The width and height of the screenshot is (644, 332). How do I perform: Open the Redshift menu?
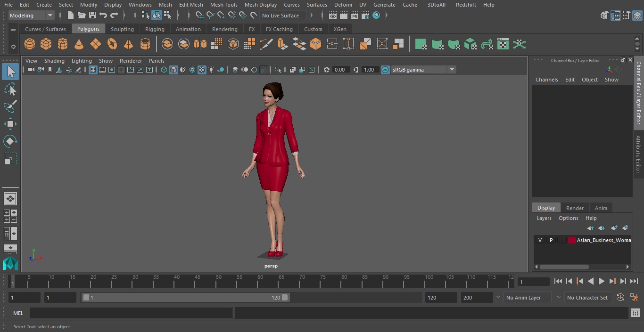(x=466, y=5)
